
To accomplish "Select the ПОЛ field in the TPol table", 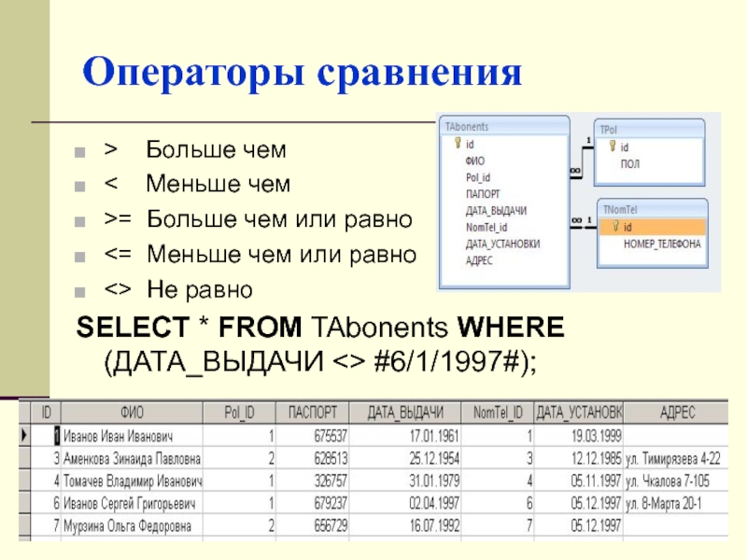I will (x=629, y=164).
